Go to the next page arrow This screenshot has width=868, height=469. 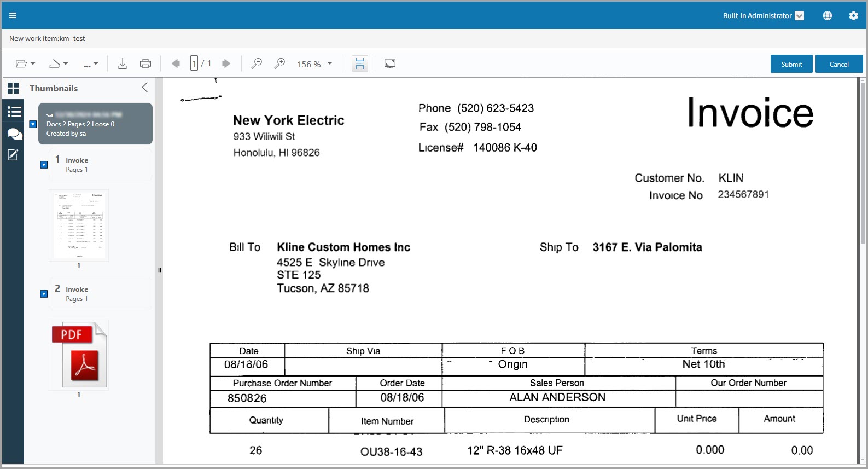[x=226, y=64]
